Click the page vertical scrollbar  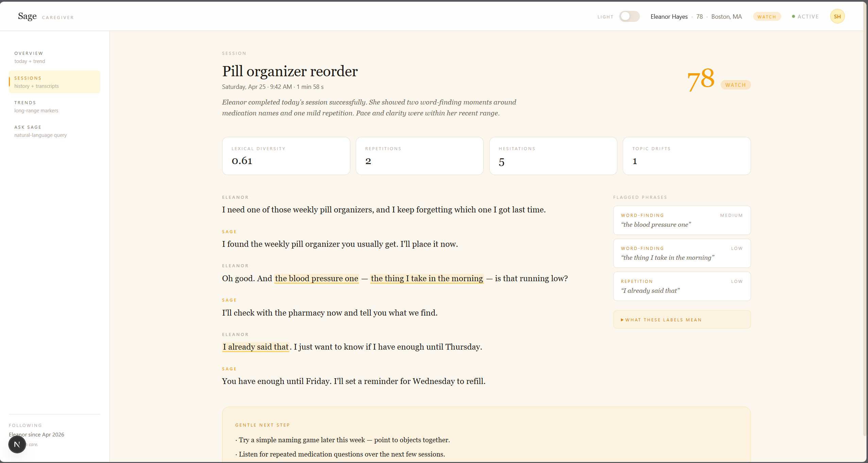[865, 218]
